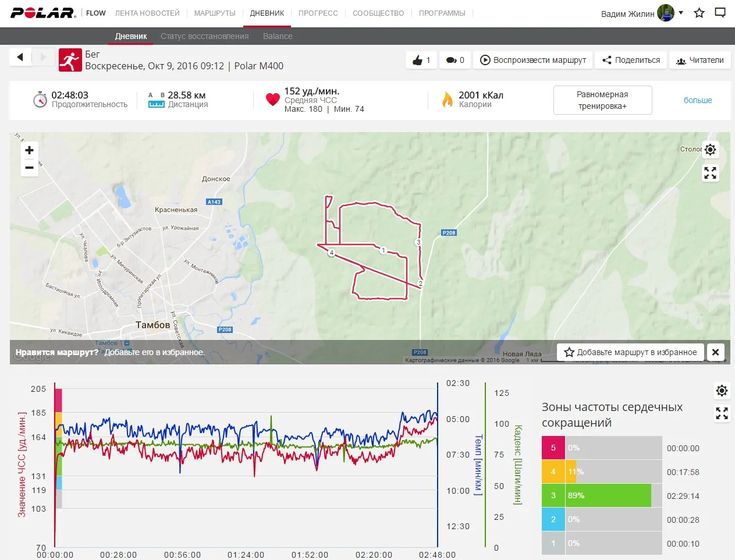The height and width of the screenshot is (560, 735).
Task: Open Читатели followers button
Action: (700, 60)
